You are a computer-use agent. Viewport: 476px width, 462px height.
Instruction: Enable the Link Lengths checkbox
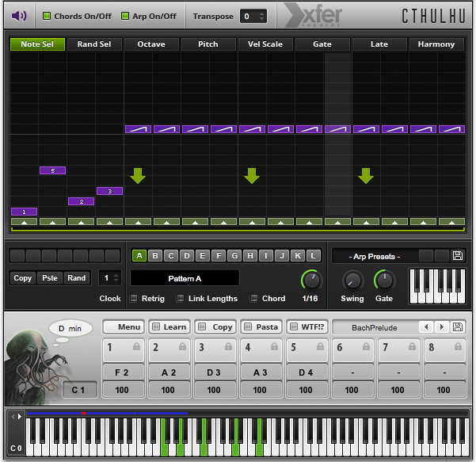click(x=181, y=298)
